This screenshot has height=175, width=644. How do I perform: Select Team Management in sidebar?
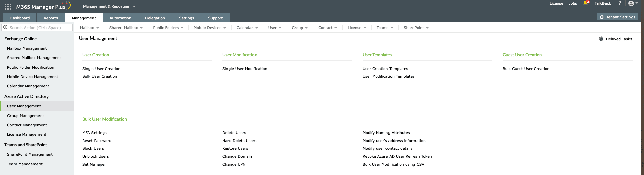coord(25,164)
